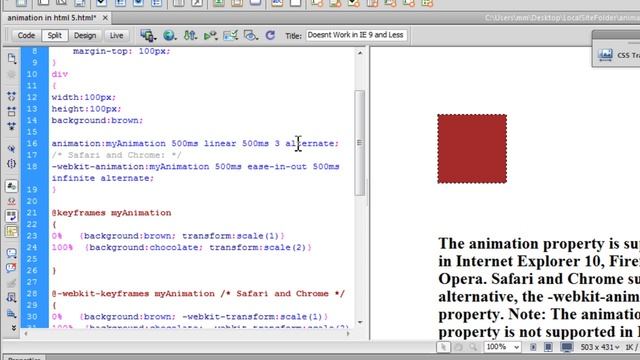Toggle Highlight Invalid Code
The width and height of the screenshot is (640, 360).
coord(11,201)
